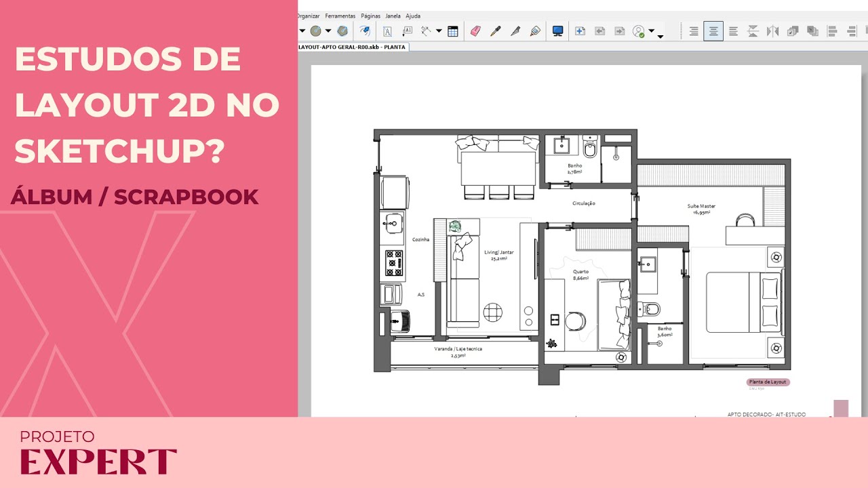Select the pink Eraser tool
868x488 pixels.
pyautogui.click(x=475, y=31)
